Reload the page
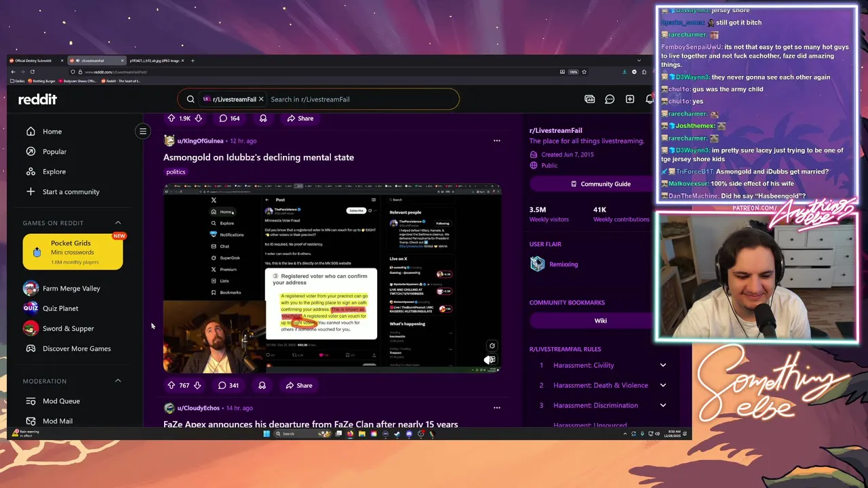 (33, 72)
